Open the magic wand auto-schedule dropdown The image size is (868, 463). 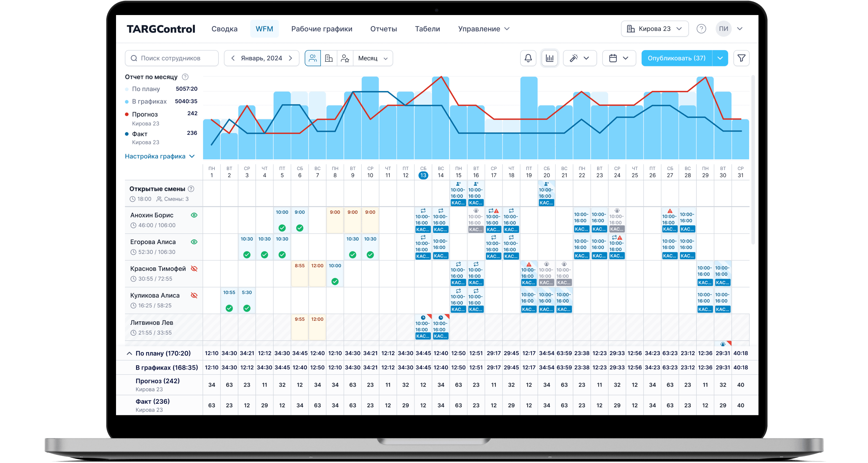[x=580, y=58]
